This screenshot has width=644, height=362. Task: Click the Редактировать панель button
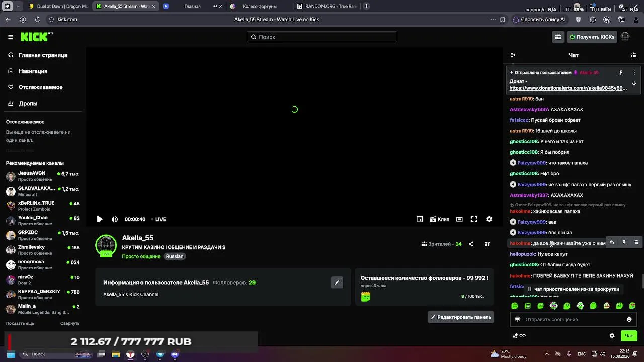[461, 317]
